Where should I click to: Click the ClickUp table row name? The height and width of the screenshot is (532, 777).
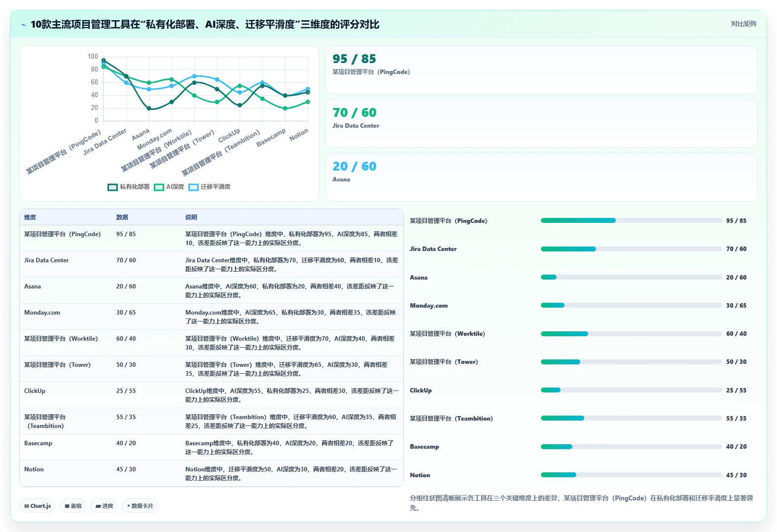coord(35,391)
